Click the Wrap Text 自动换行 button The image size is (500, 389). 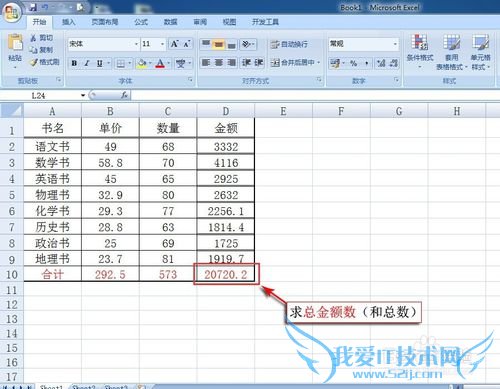[x=289, y=44]
